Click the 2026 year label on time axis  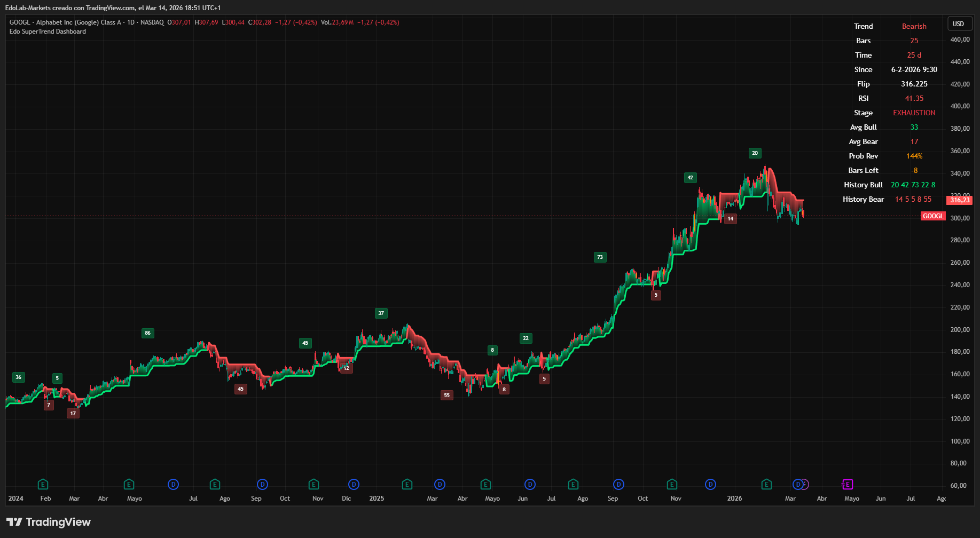pyautogui.click(x=735, y=499)
